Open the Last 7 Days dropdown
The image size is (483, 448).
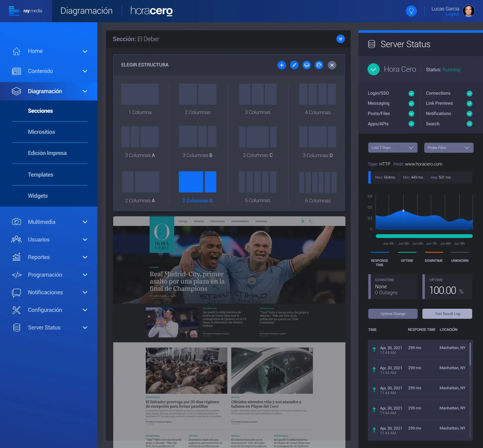[x=393, y=147]
